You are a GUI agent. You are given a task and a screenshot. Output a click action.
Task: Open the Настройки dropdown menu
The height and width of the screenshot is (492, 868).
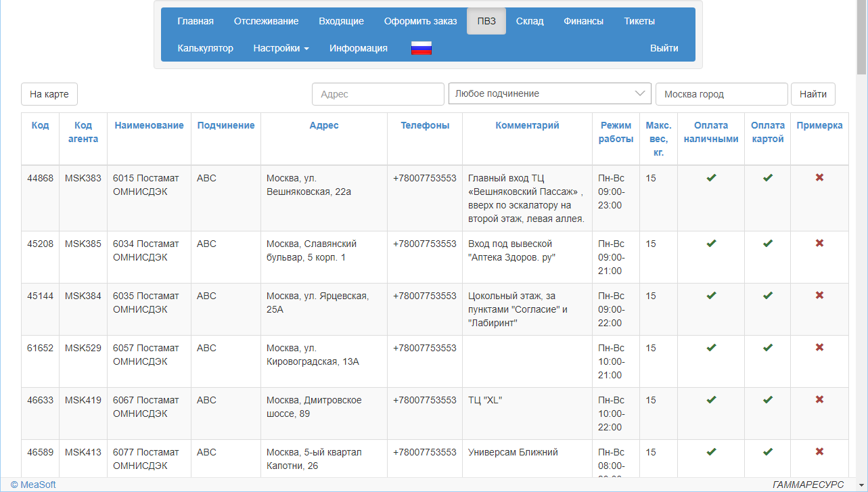pyautogui.click(x=281, y=48)
